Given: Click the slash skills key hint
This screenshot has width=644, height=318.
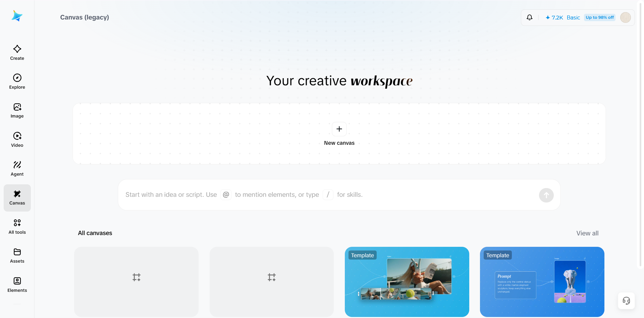Looking at the screenshot, I should tap(328, 195).
